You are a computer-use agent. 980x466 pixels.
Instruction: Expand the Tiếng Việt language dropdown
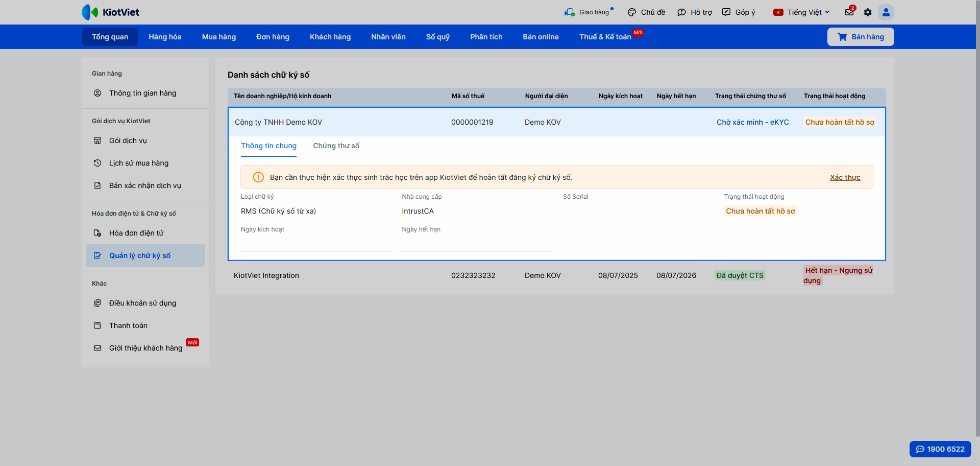click(803, 12)
